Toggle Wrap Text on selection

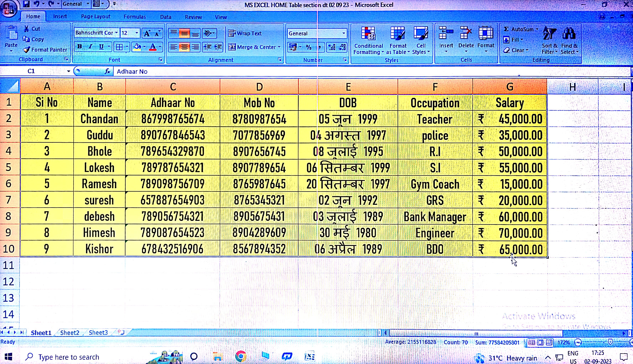(x=245, y=33)
